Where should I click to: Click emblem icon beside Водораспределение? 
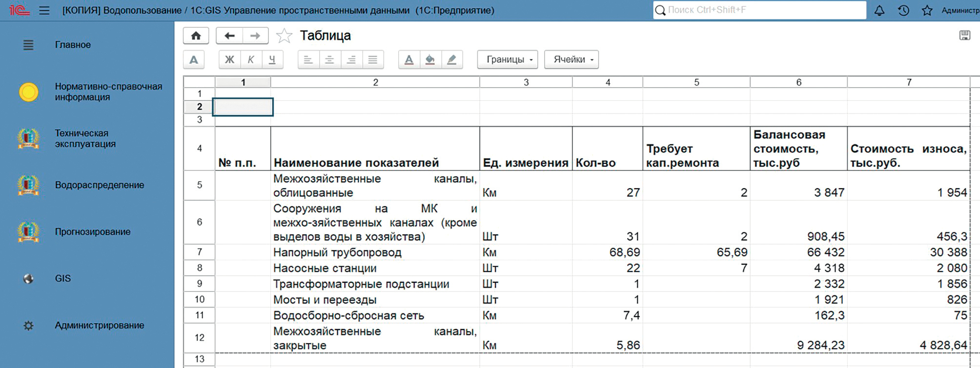[28, 185]
